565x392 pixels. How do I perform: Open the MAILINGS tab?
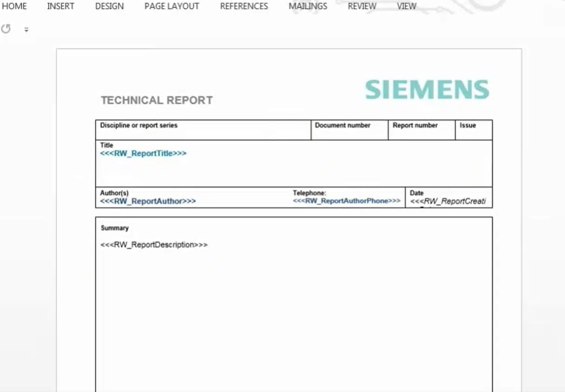(308, 6)
